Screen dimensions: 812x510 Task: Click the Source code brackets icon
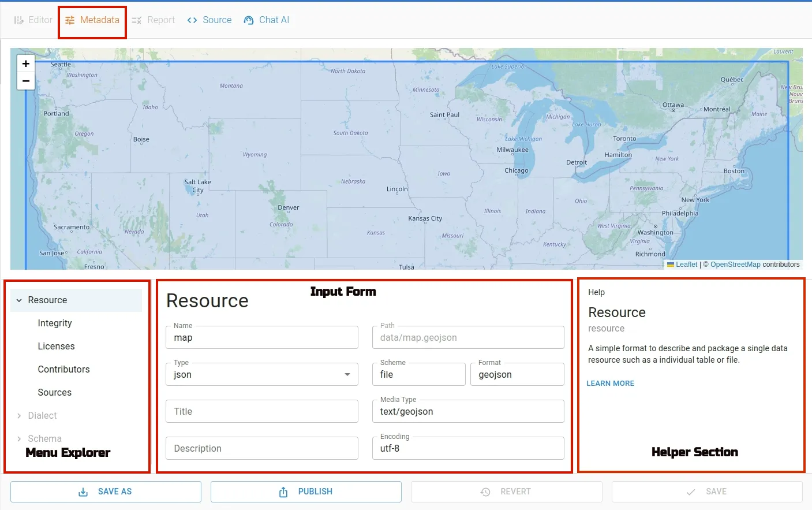coord(192,20)
